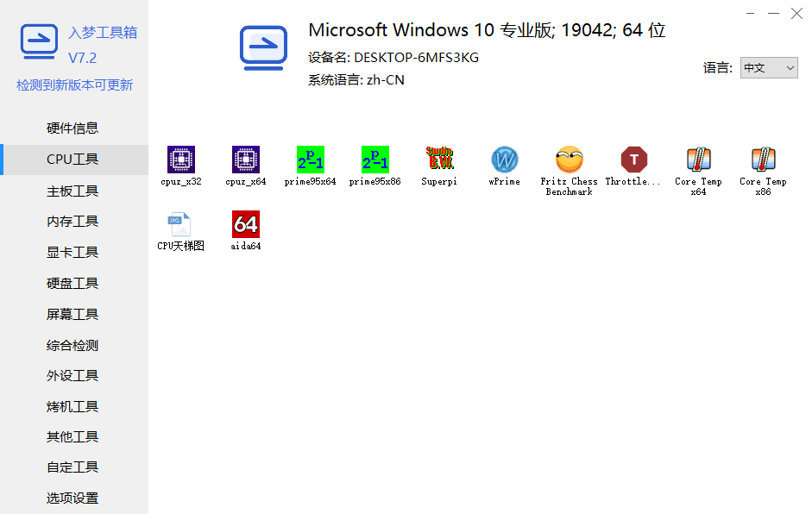Launch the cpuz_x32 tool icon
Screen dimensions: 812x514
click(180, 160)
